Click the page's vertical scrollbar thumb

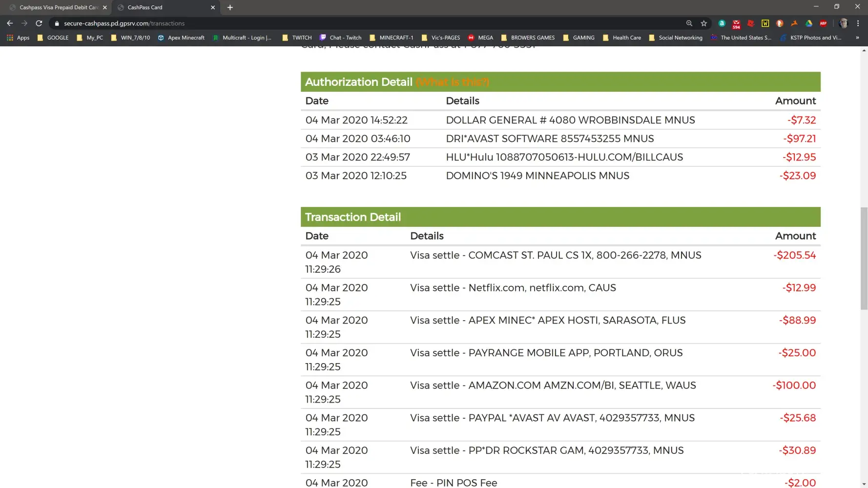click(x=864, y=258)
